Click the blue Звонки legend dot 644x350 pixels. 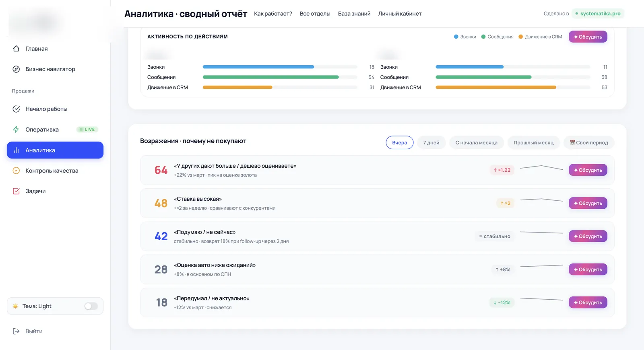pos(456,37)
